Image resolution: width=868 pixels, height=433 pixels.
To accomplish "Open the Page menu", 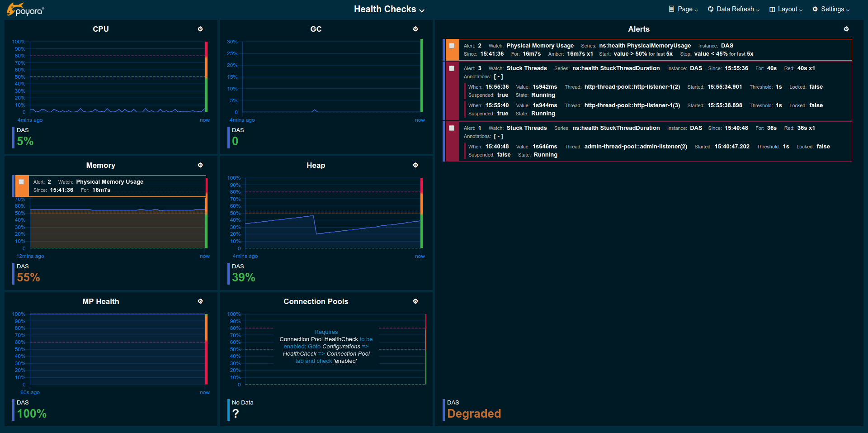I will (684, 10).
